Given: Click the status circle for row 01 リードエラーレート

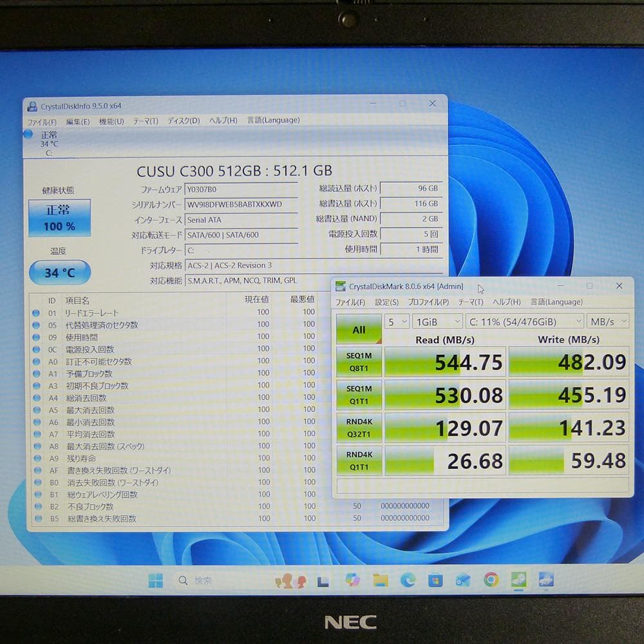Looking at the screenshot, I should point(36,313).
